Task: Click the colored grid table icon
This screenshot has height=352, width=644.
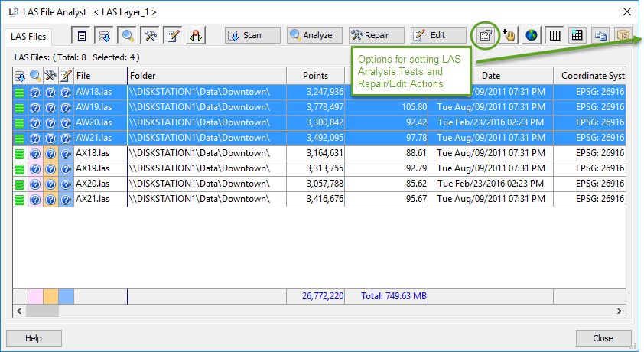Action: pos(577,36)
